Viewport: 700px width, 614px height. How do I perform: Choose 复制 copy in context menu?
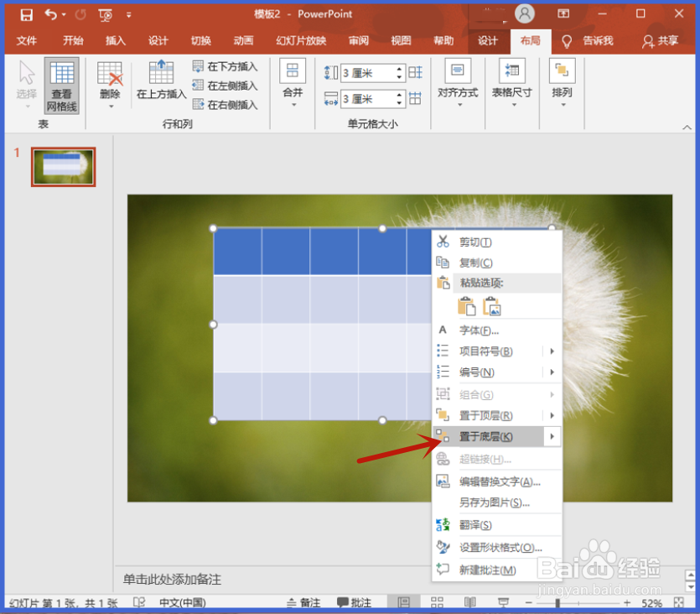pyautogui.click(x=497, y=263)
